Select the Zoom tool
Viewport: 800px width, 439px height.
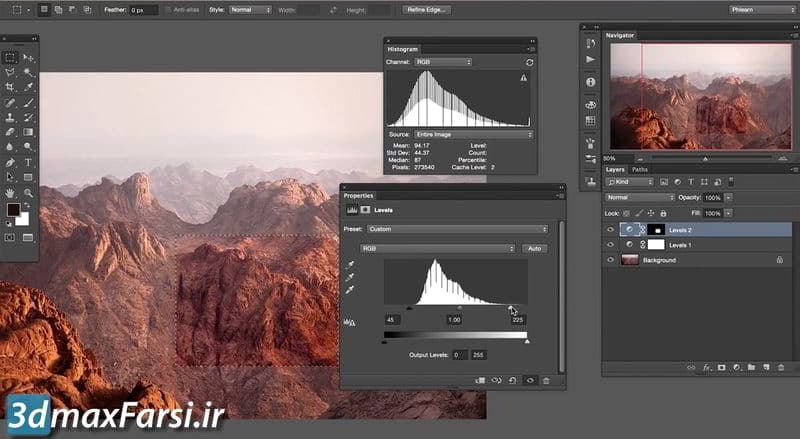28,193
